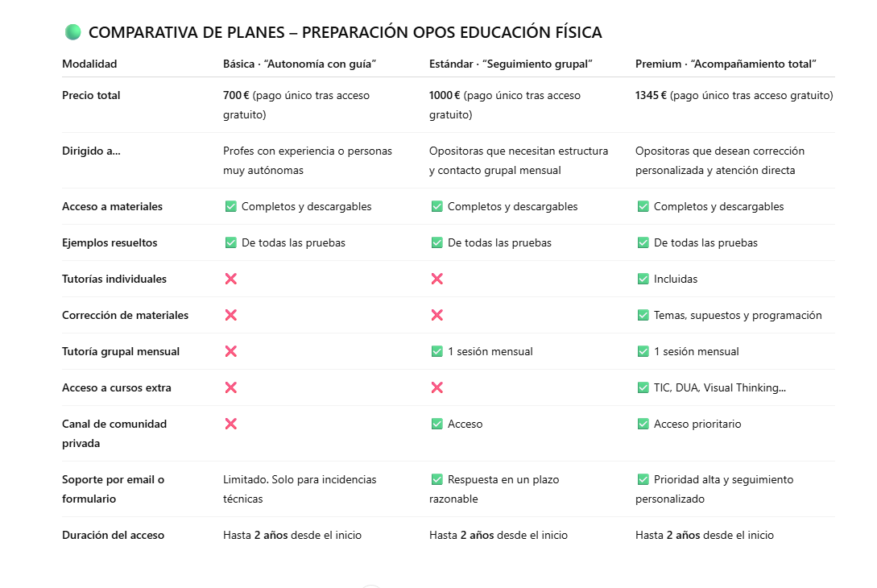Click the green checkmark beside "Incluidas"

tap(643, 279)
